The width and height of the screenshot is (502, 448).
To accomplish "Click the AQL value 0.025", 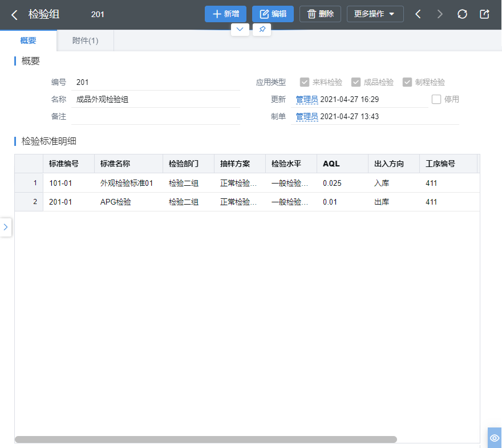I will coord(343,183).
